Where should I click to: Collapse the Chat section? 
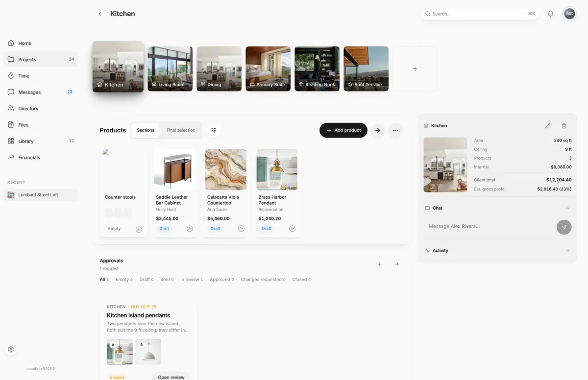pos(568,208)
